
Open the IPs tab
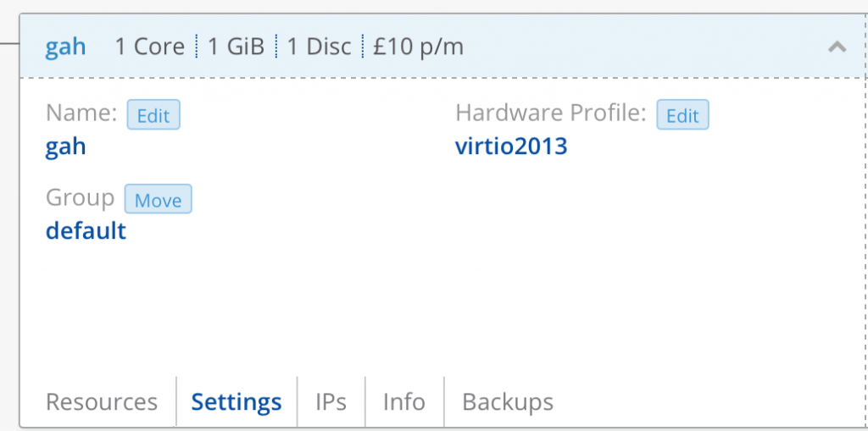pos(331,401)
